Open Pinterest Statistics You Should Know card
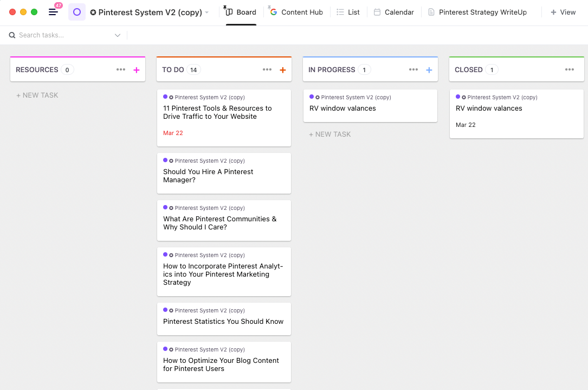The width and height of the screenshot is (588, 390). [x=224, y=319]
